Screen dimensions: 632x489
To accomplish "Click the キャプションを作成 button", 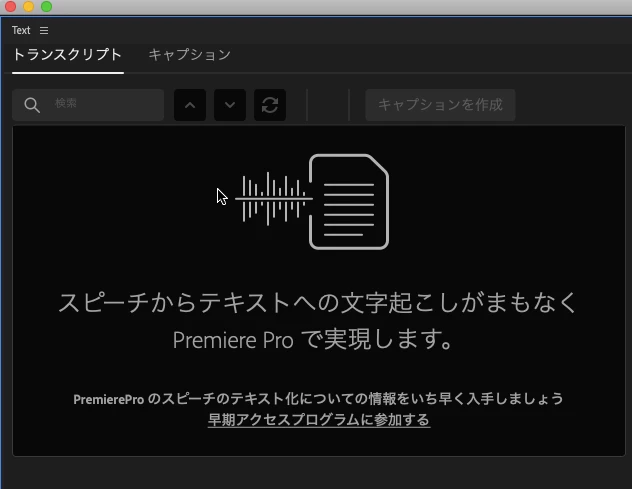I will point(440,105).
